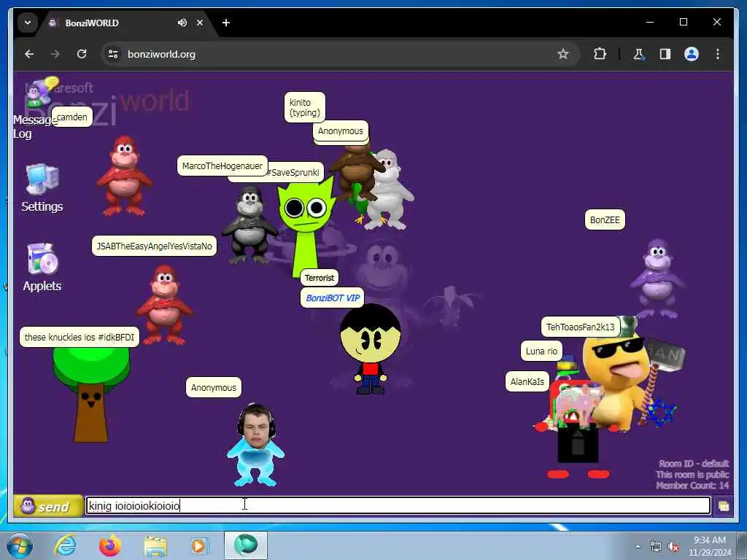The image size is (747, 560).
Task: Click the yellow icon right of chat input
Action: tap(723, 506)
